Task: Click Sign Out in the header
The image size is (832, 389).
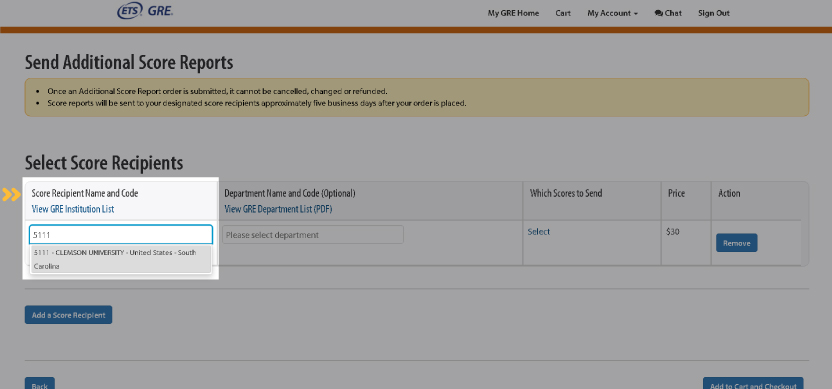Action: (x=714, y=13)
